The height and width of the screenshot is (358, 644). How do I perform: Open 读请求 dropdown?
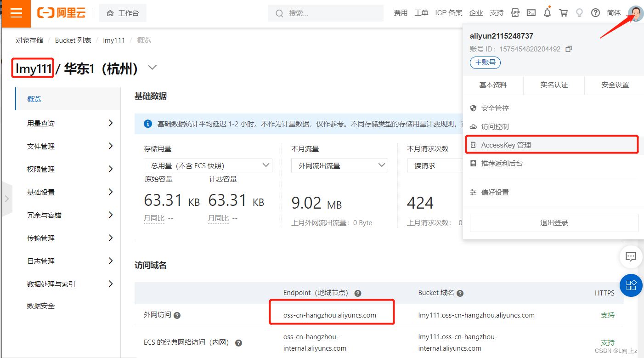tap(435, 165)
